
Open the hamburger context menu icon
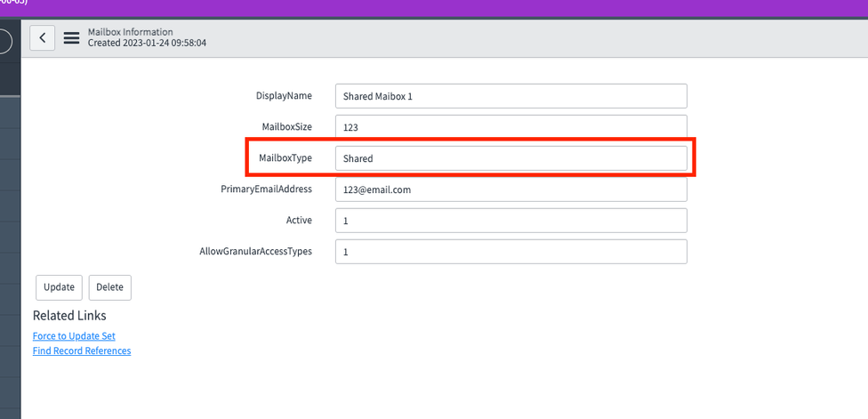pos(71,38)
